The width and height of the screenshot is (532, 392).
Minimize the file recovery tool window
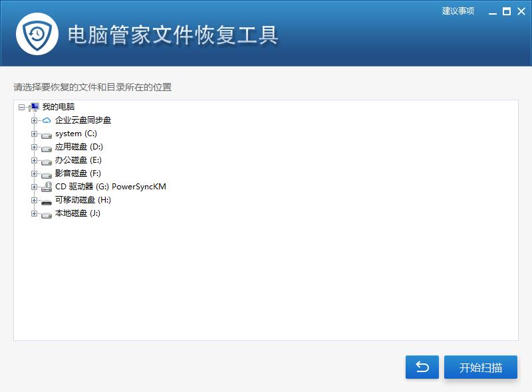click(x=493, y=11)
